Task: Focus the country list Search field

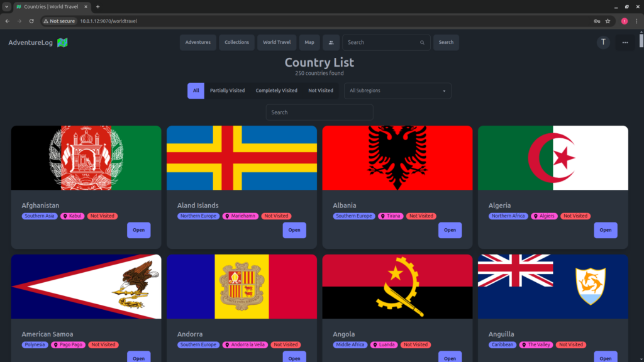Action: coord(319,112)
